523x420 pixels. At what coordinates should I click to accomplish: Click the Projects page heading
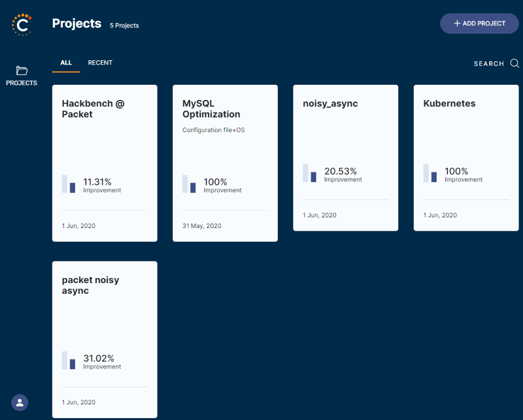pos(76,24)
